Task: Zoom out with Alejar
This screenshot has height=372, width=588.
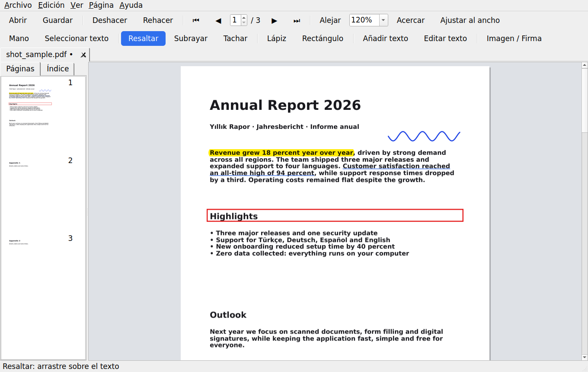Action: (330, 20)
